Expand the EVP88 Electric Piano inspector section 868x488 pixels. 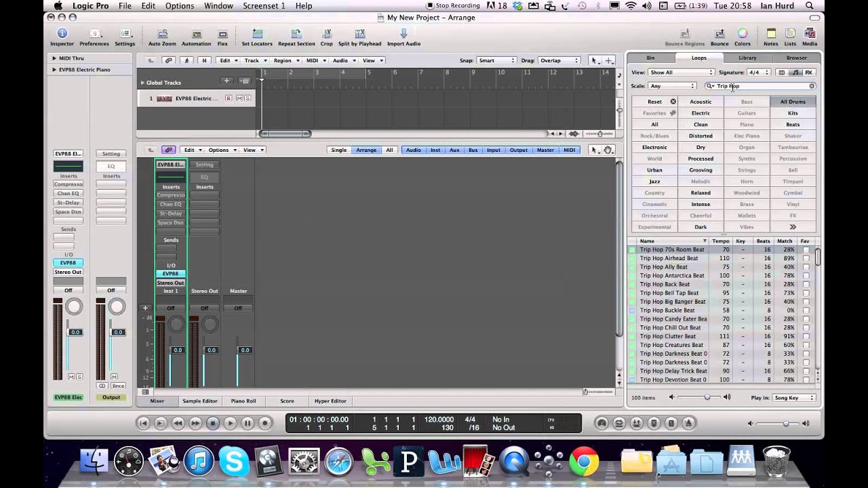54,69
